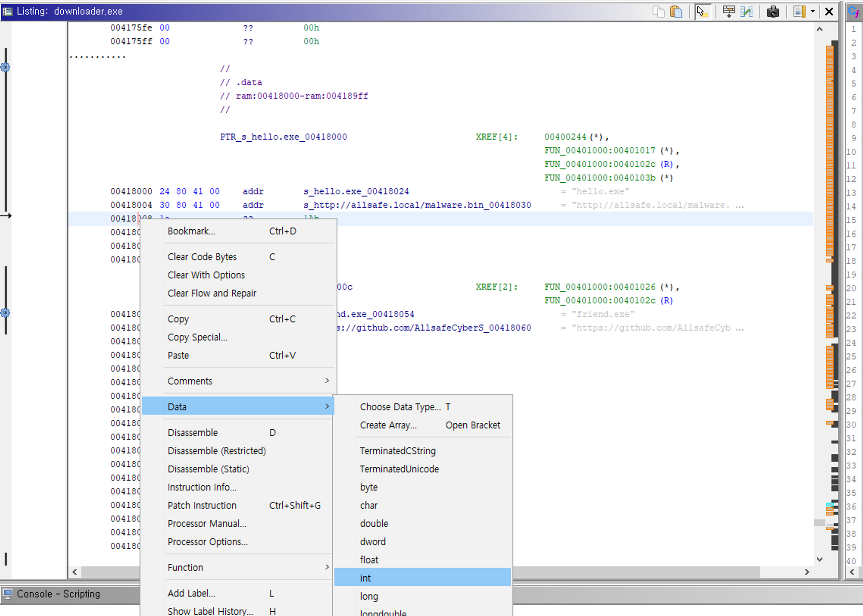Screen dimensions: 863x616
Task: Select Paste in the context menu
Action: click(x=238, y=355)
